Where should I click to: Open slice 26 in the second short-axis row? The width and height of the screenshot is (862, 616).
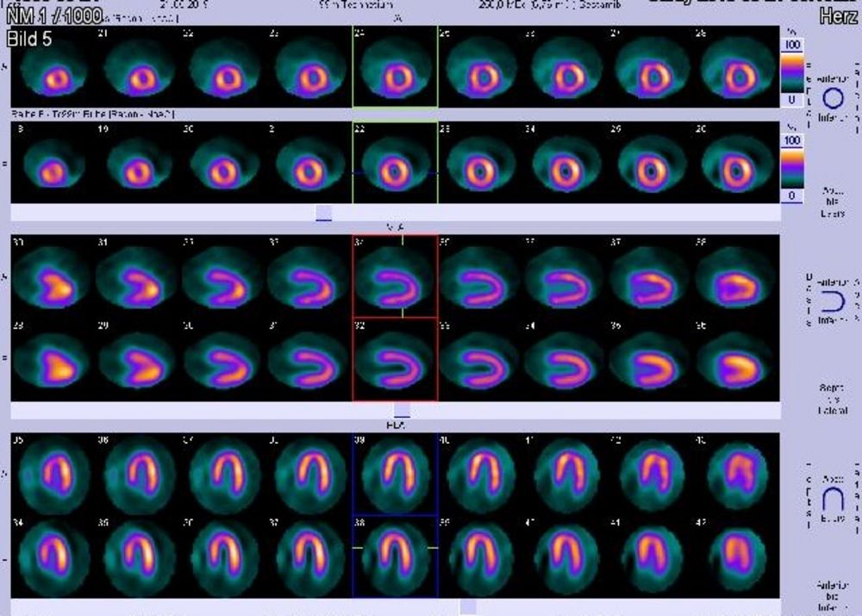pos(737,163)
